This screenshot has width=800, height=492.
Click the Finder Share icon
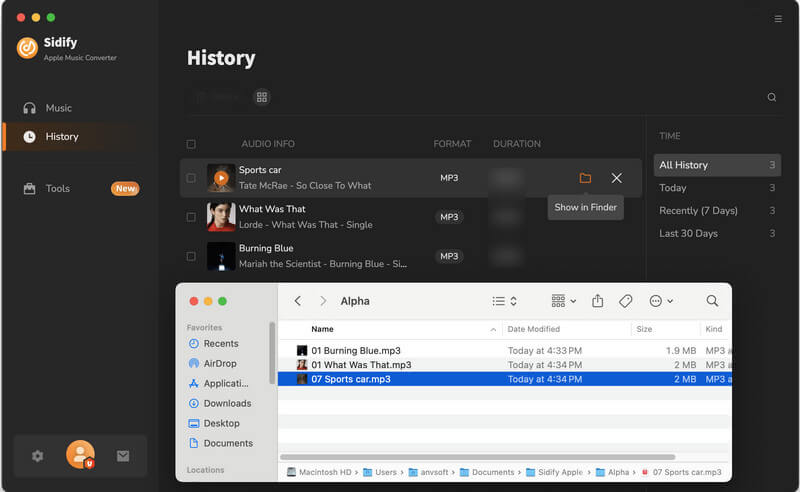pos(597,301)
